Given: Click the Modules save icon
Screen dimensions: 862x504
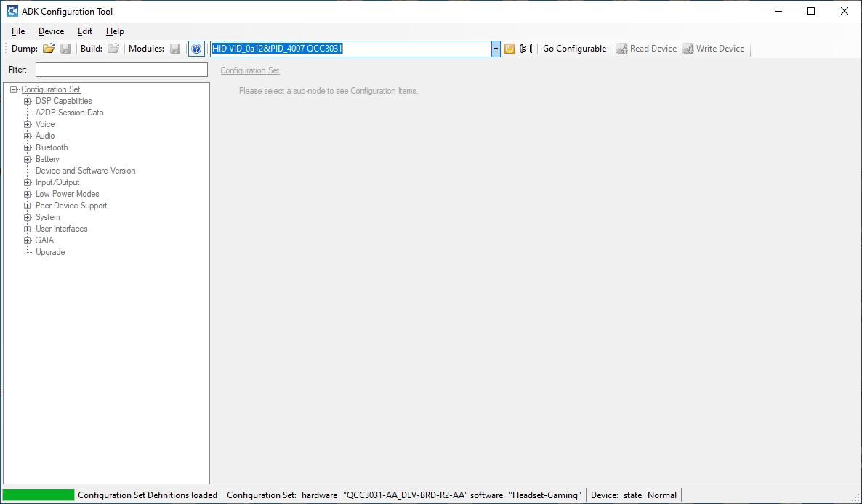Looking at the screenshot, I should tap(175, 49).
